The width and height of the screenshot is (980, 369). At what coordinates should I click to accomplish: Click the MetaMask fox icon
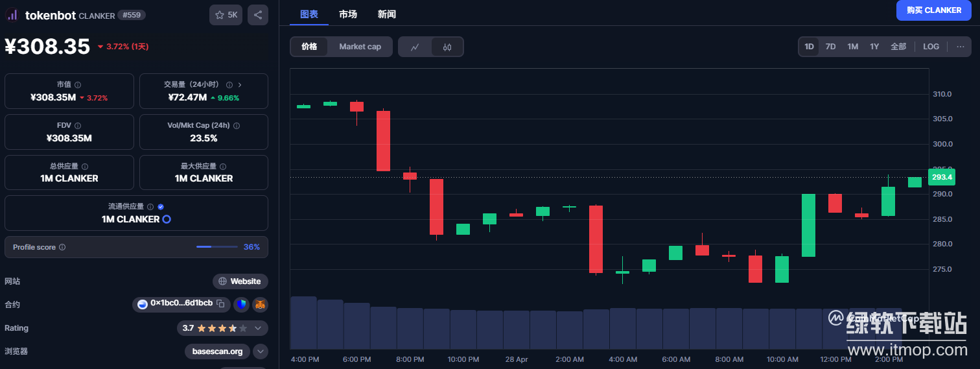pos(260,304)
